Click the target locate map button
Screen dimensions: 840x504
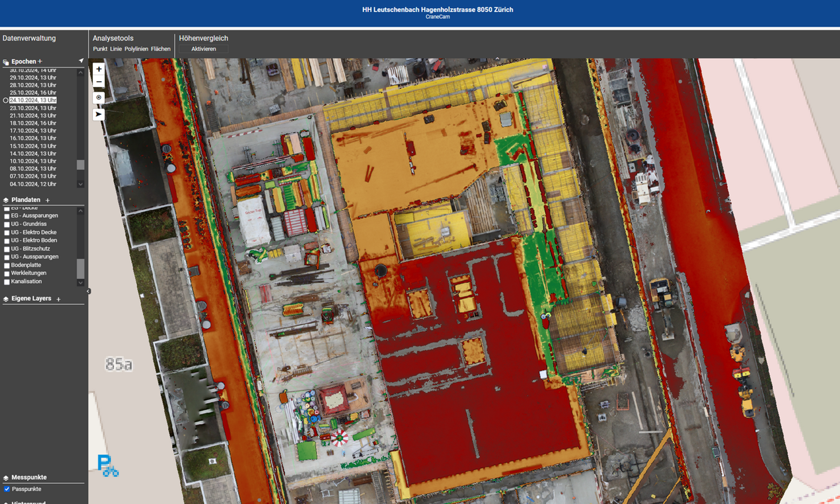(x=98, y=97)
